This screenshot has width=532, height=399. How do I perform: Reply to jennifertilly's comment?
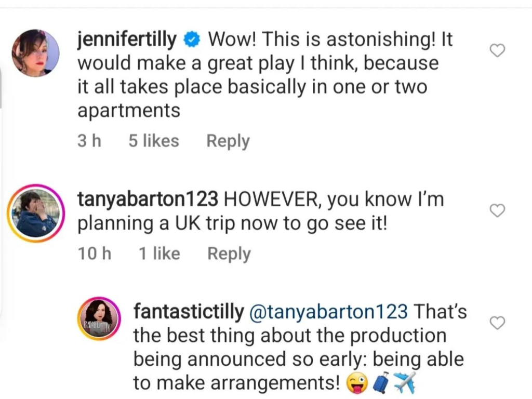pyautogui.click(x=228, y=141)
